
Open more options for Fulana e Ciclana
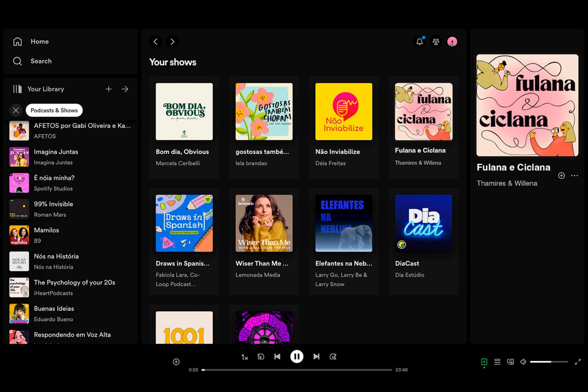pos(575,175)
